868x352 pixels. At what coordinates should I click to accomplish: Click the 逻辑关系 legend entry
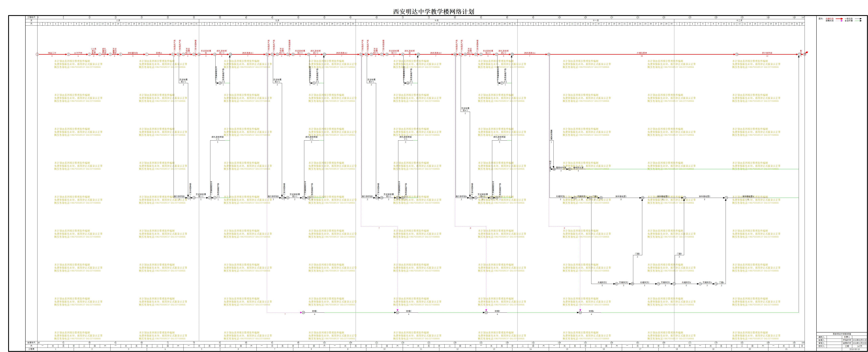click(x=830, y=21)
